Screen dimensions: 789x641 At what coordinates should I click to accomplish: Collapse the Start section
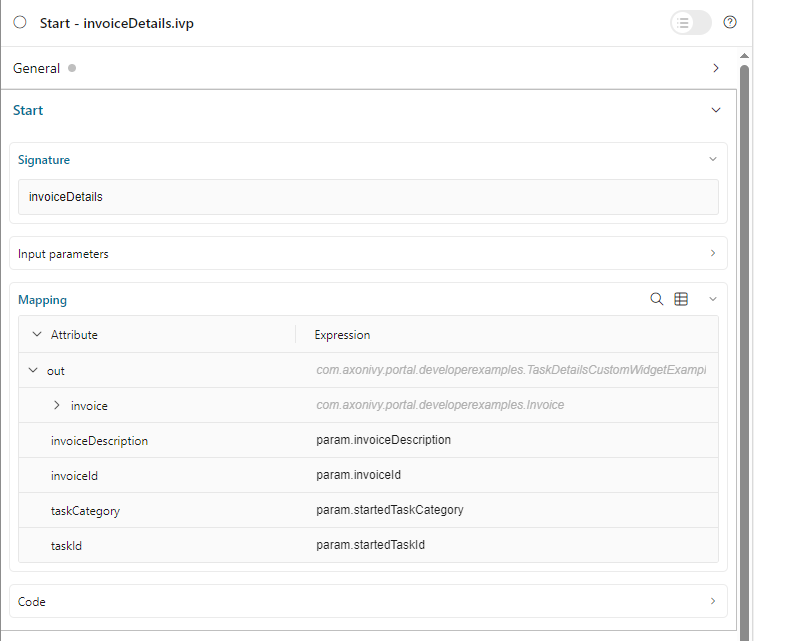[x=715, y=110]
